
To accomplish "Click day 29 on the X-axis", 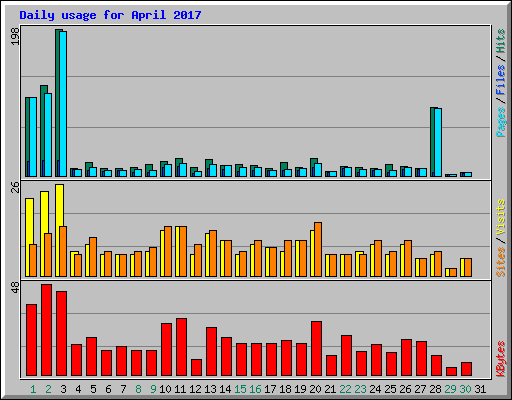I will coord(450,389).
